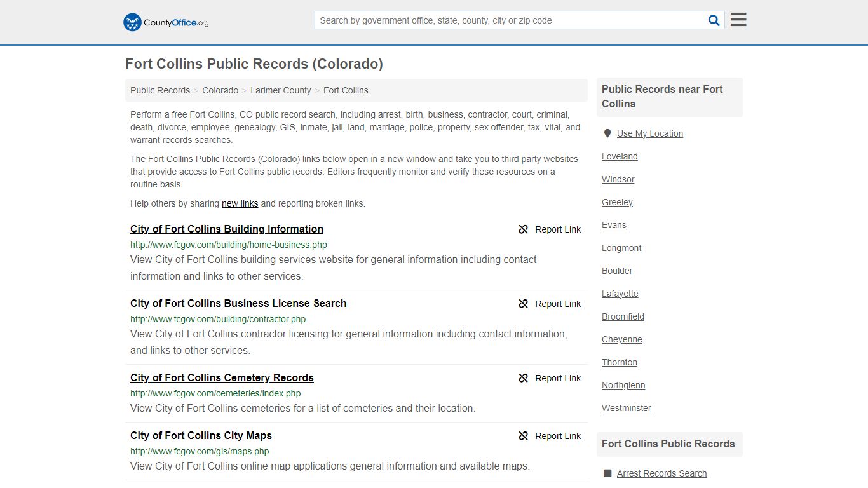This screenshot has width=868, height=488.
Task: Open City of Fort Collins City Maps
Action: click(x=201, y=435)
